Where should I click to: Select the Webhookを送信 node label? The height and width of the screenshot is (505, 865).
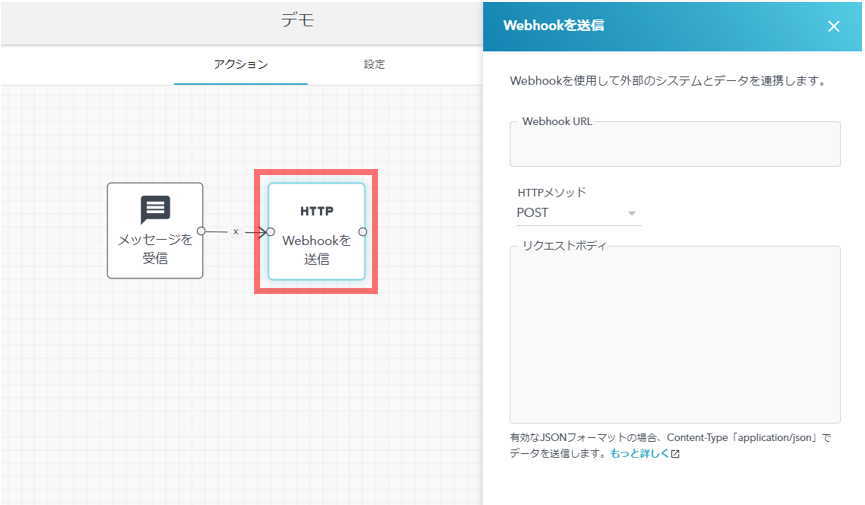coord(316,250)
